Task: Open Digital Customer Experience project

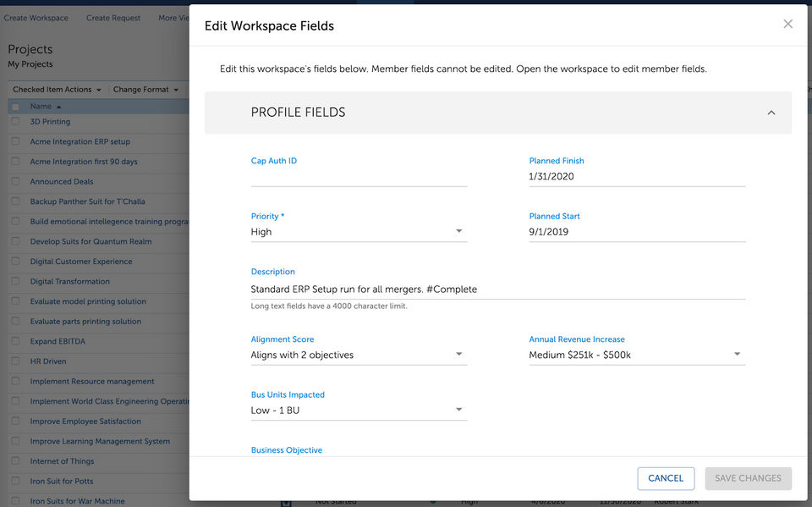Action: (x=81, y=262)
